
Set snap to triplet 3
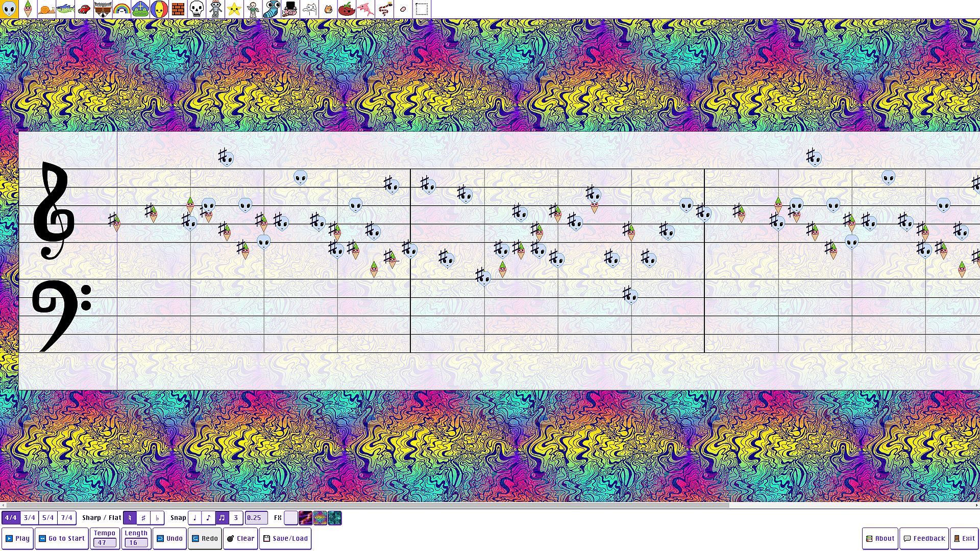236,518
